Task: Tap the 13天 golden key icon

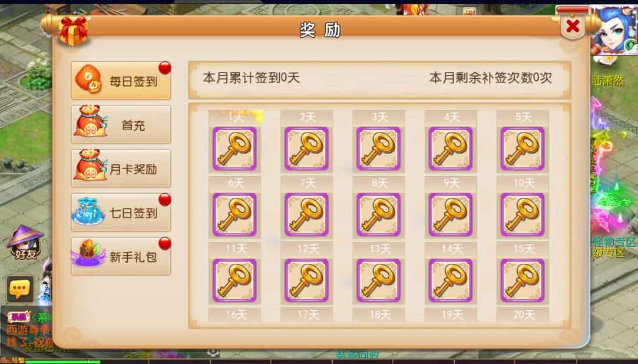Action: [x=378, y=280]
